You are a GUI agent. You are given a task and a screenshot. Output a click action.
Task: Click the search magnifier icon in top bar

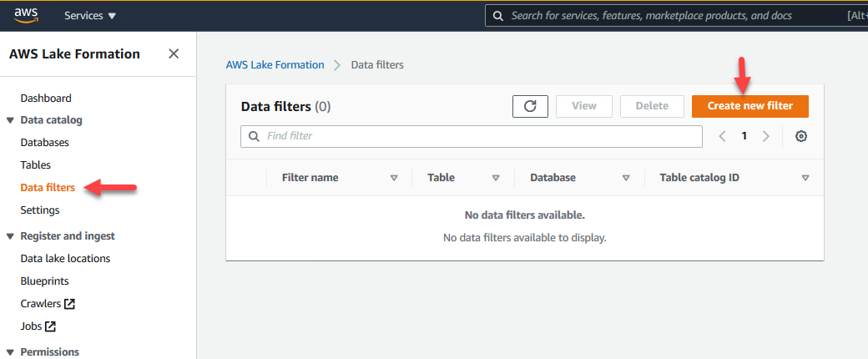(498, 16)
